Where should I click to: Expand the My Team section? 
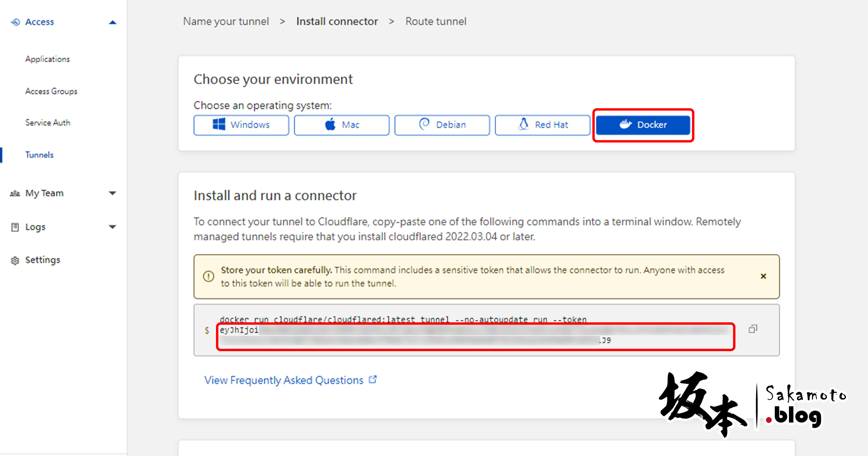click(x=113, y=193)
